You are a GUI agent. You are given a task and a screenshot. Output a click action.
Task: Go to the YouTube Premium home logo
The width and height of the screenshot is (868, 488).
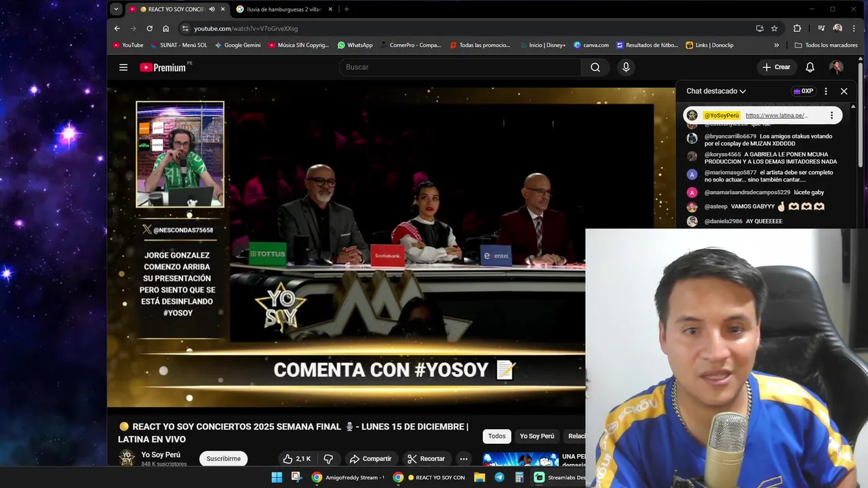point(163,67)
